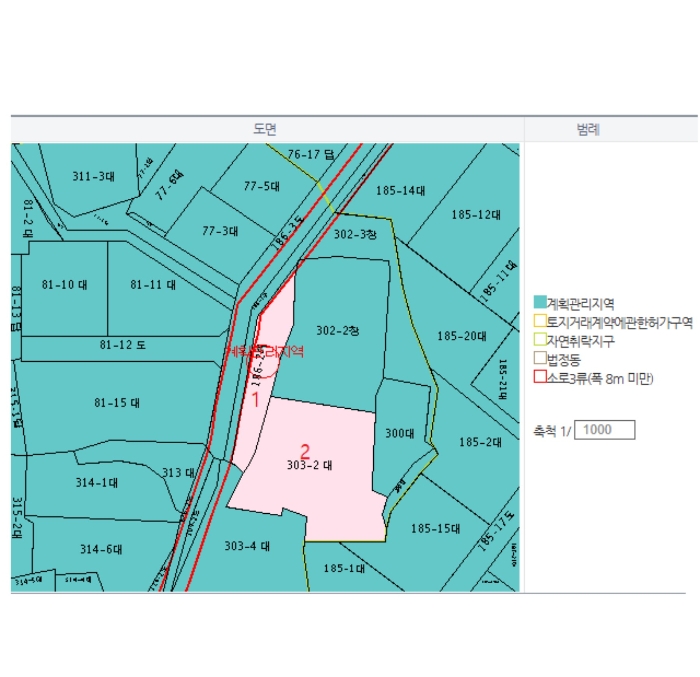Image resolution: width=700 pixels, height=677 pixels.
Task: Click the 자연취락지구 legend color box
Action: click(x=540, y=340)
